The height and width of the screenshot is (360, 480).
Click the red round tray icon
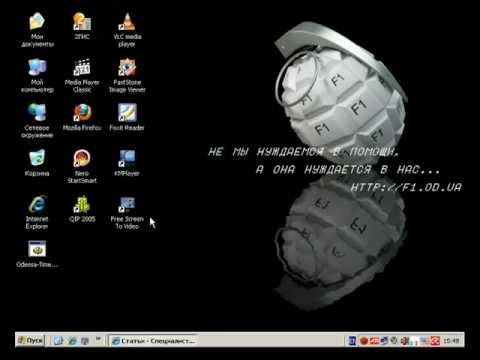[364, 341]
